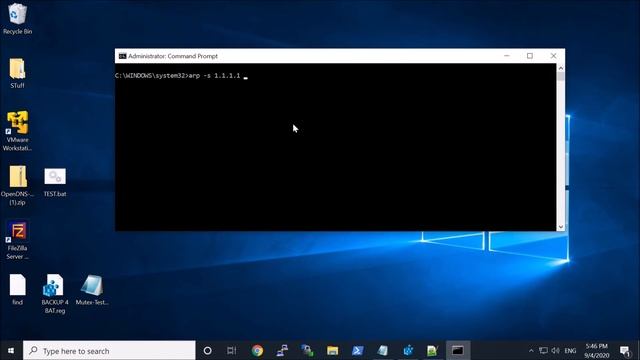
Task: Minimize the Command Prompt window
Action: click(x=507, y=56)
